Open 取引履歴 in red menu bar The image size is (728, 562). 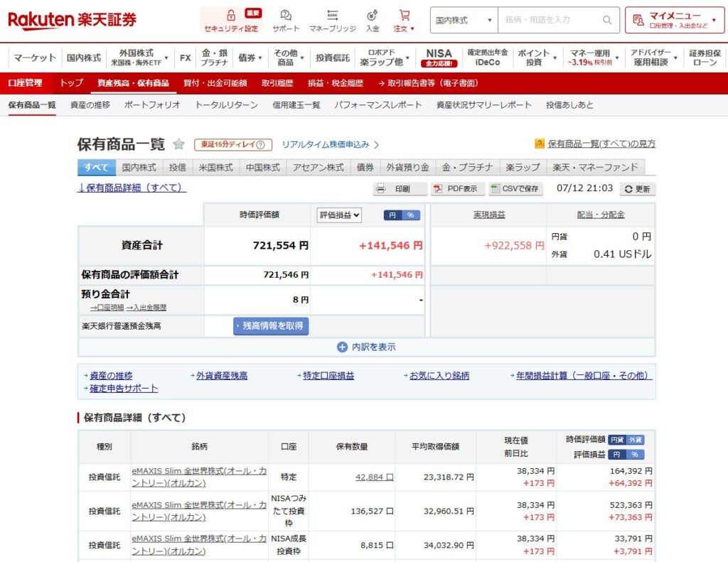(277, 83)
